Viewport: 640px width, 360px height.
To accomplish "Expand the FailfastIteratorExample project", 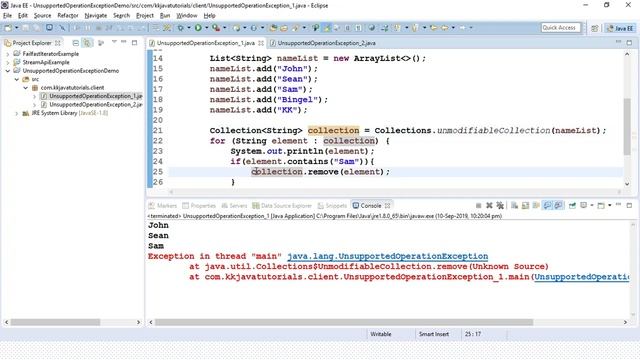I will pyautogui.click(x=8, y=53).
